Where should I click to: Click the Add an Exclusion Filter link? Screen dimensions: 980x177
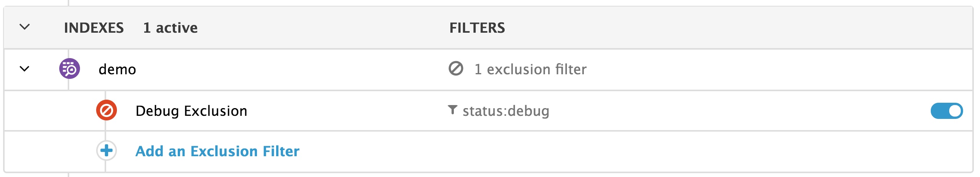point(217,151)
